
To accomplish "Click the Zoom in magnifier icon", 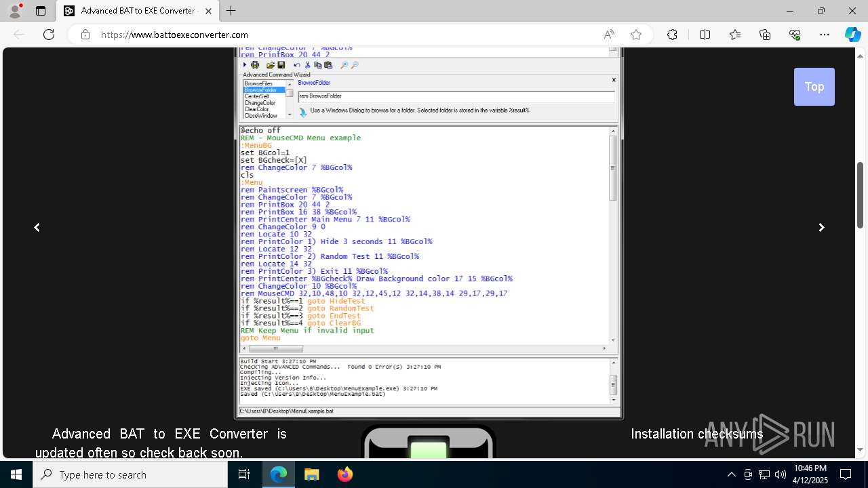I will (344, 65).
